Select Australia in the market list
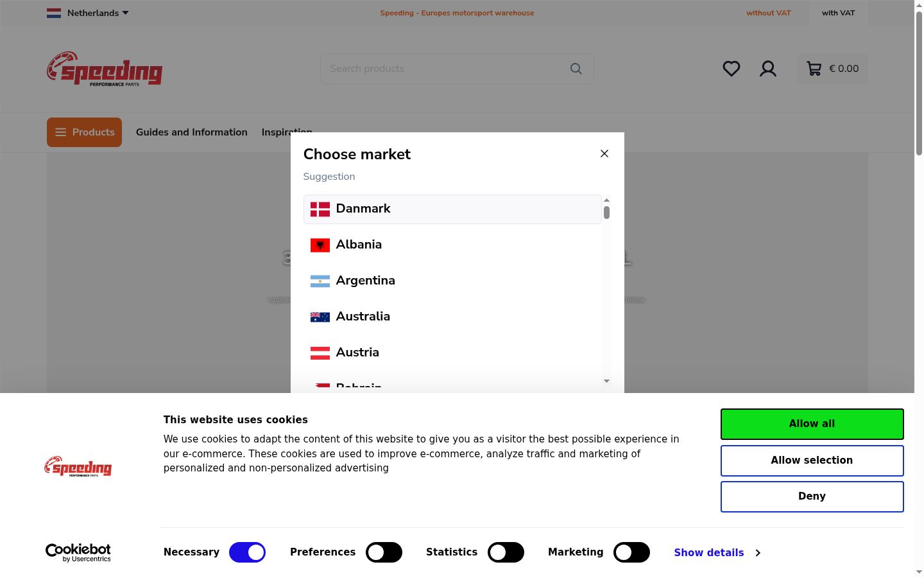 [x=452, y=317]
